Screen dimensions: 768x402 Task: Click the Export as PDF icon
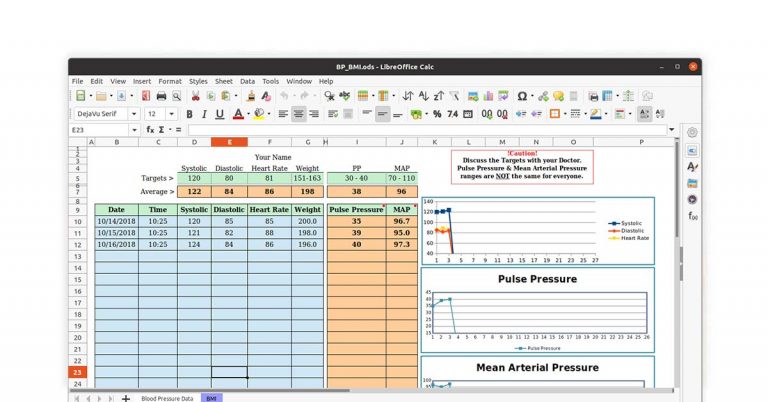pyautogui.click(x=146, y=96)
